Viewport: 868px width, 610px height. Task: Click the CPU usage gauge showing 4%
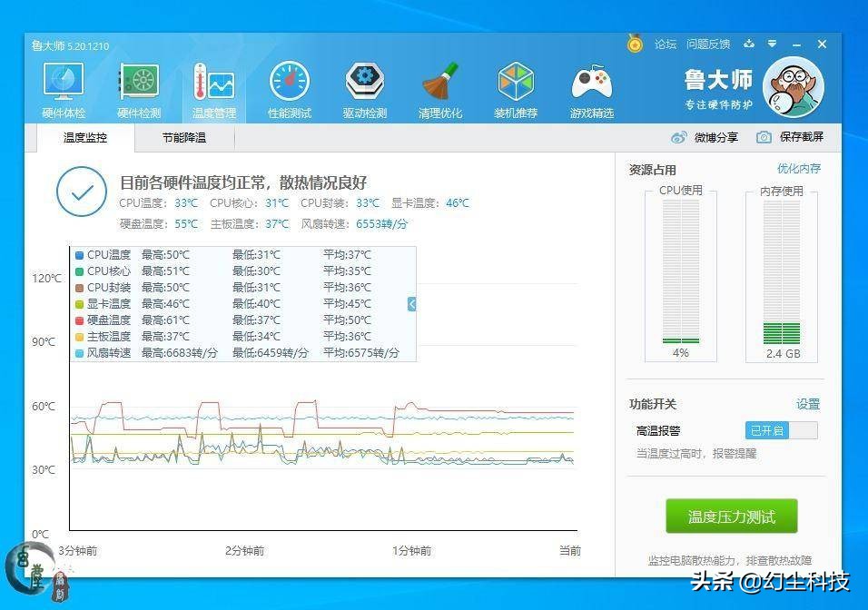point(679,272)
